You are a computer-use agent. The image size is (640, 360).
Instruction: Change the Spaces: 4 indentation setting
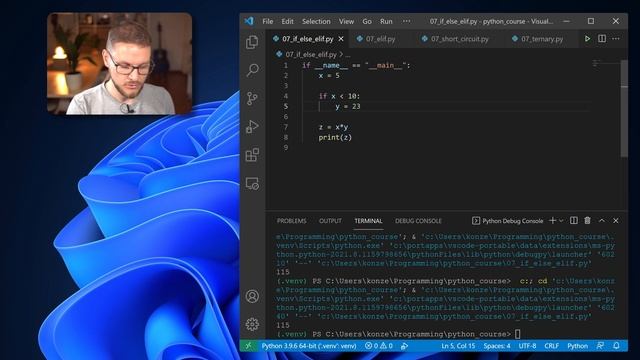pyautogui.click(x=497, y=346)
